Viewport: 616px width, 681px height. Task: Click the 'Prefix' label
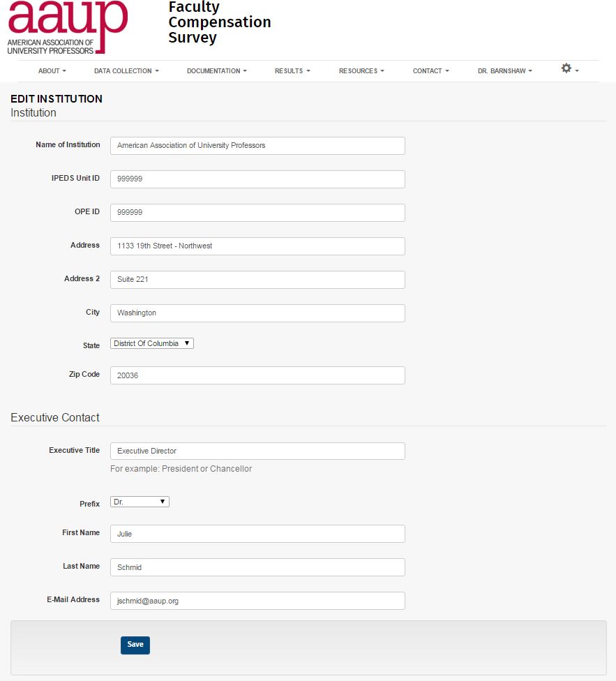[x=90, y=504]
